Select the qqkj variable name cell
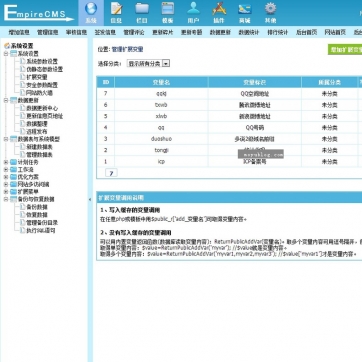The height and width of the screenshot is (362, 362). (x=161, y=94)
